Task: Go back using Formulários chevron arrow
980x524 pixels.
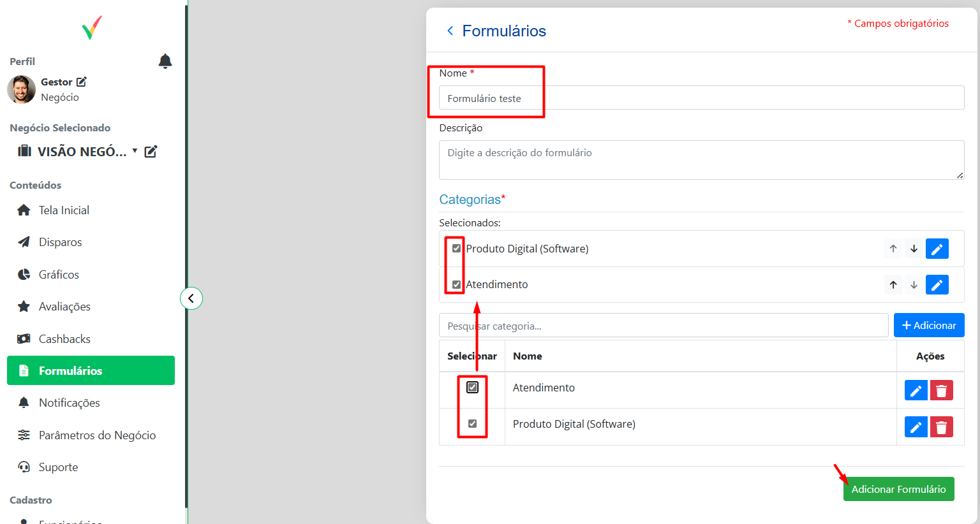Action: pyautogui.click(x=450, y=31)
